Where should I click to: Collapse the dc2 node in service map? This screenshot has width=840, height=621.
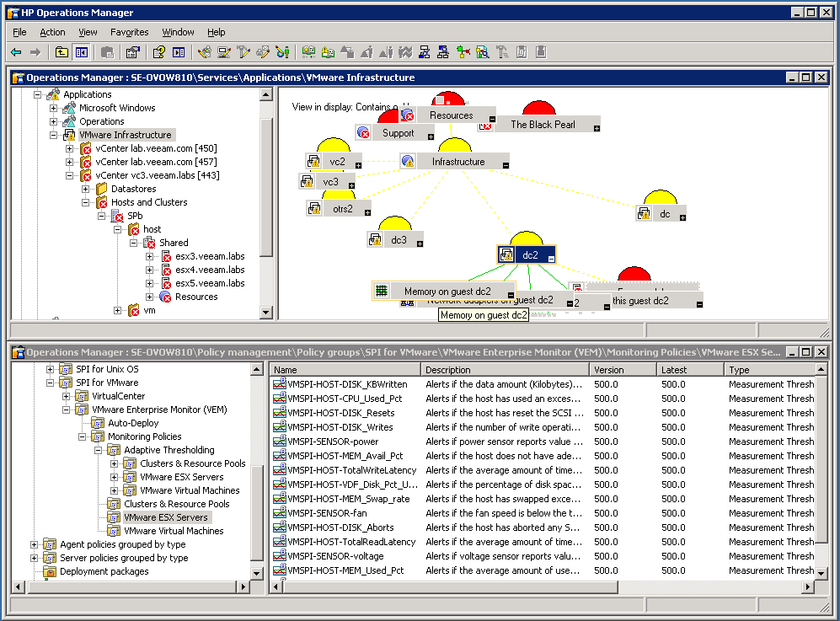[x=551, y=259]
